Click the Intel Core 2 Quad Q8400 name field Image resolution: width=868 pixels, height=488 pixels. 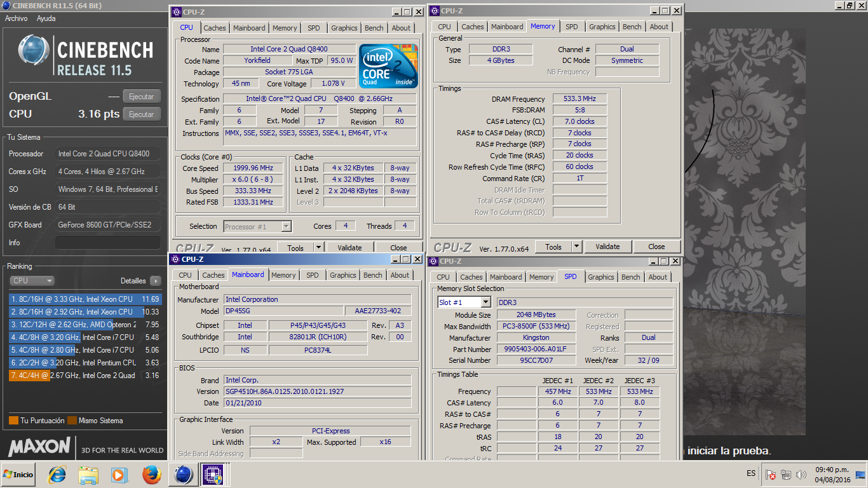tap(289, 49)
